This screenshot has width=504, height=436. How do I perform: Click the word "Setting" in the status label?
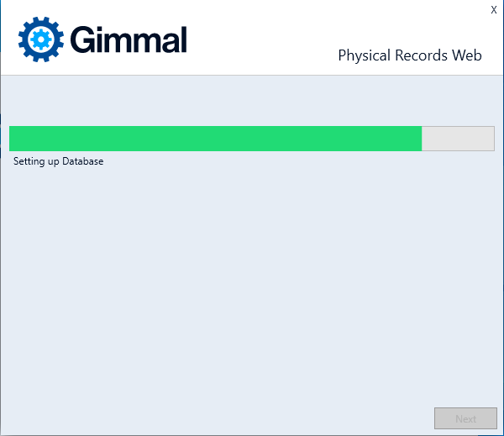click(29, 161)
